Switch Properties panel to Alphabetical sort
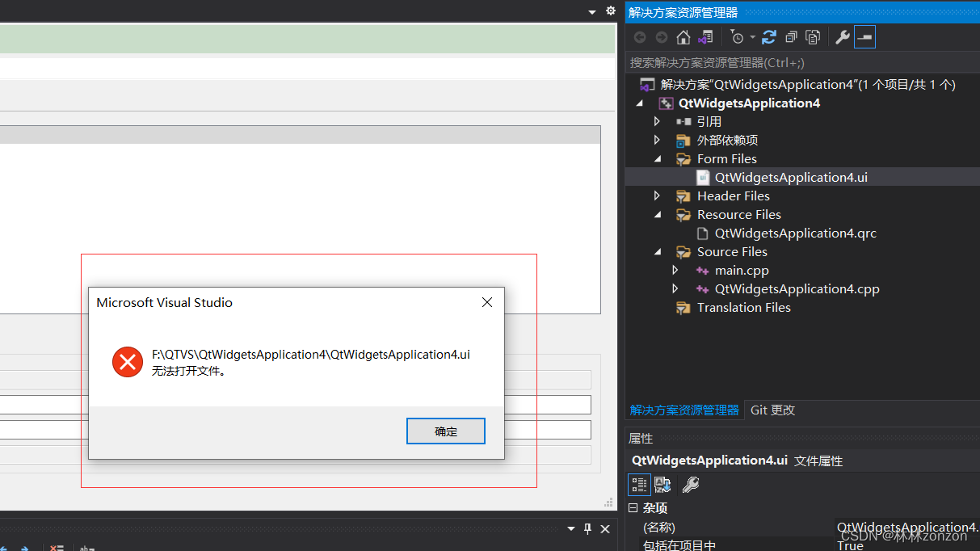This screenshot has width=980, height=551. pyautogui.click(x=662, y=484)
